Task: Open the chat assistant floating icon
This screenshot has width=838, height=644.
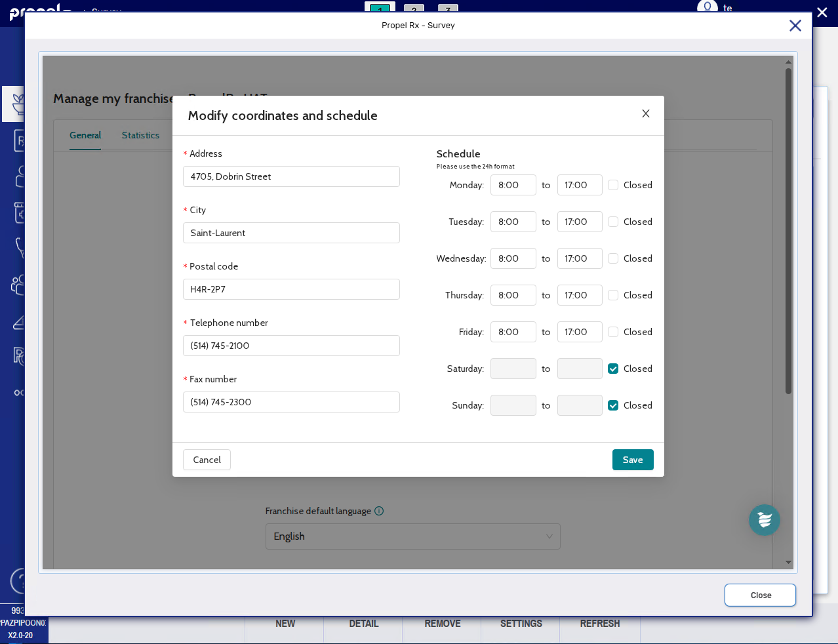Action: pos(764,520)
